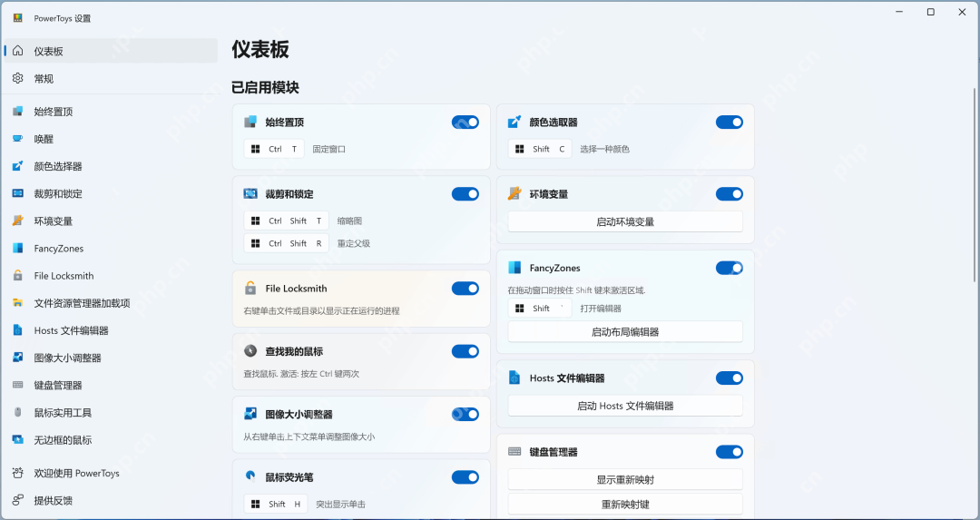Viewport: 980px width, 520px height.
Task: Click the 键盘管理器 keyboard icon in sidebar
Action: pyautogui.click(x=17, y=385)
